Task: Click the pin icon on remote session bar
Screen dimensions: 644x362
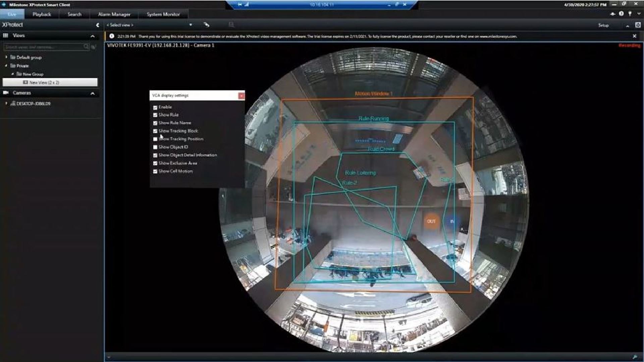Action: click(240, 5)
